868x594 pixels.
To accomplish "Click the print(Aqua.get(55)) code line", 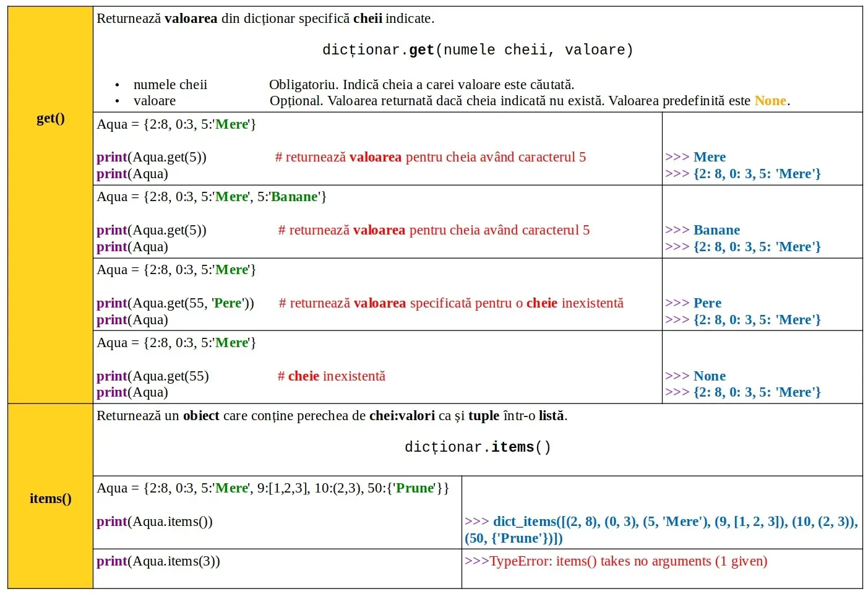I will [153, 376].
